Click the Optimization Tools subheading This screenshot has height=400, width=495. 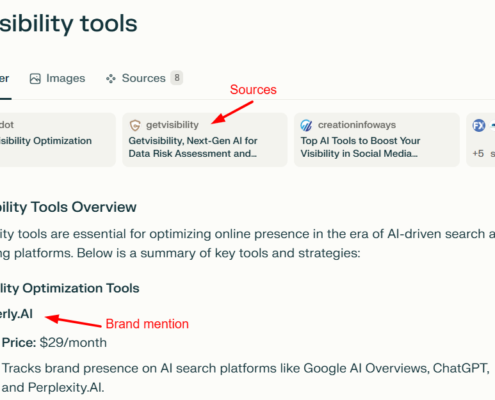click(69, 288)
